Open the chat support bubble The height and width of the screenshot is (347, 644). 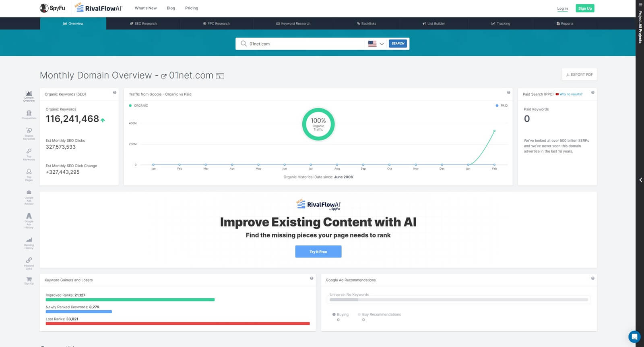click(x=634, y=337)
